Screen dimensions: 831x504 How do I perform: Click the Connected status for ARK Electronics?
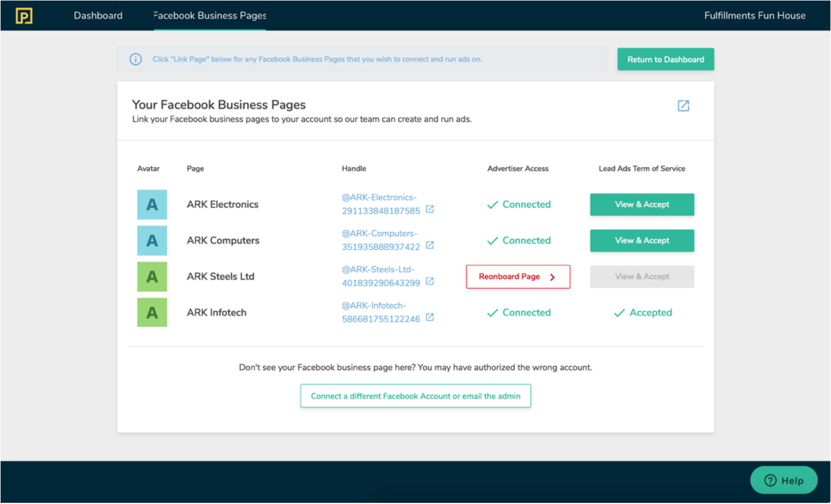[519, 205]
